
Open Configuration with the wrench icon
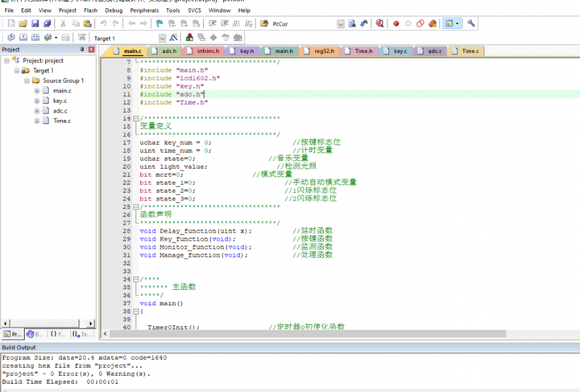pos(471,23)
